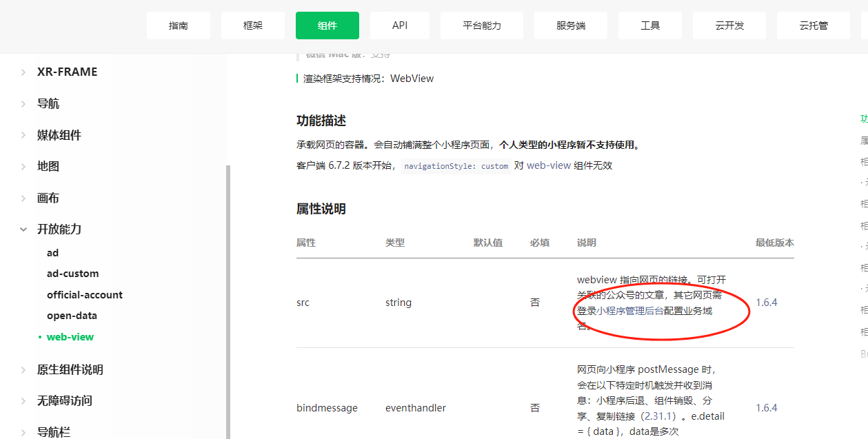This screenshot has width=868, height=439.
Task: Click the sidebar vertical scrollbar
Action: tap(228, 302)
